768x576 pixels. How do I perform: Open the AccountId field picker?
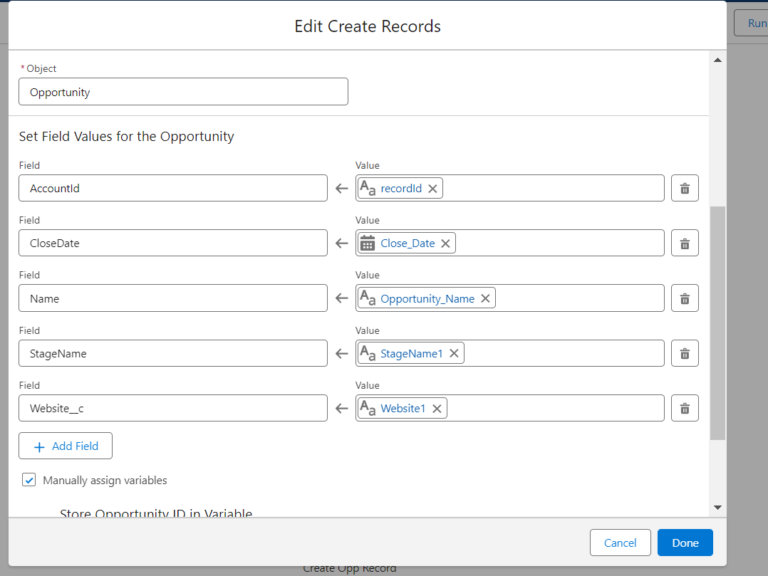click(x=173, y=188)
